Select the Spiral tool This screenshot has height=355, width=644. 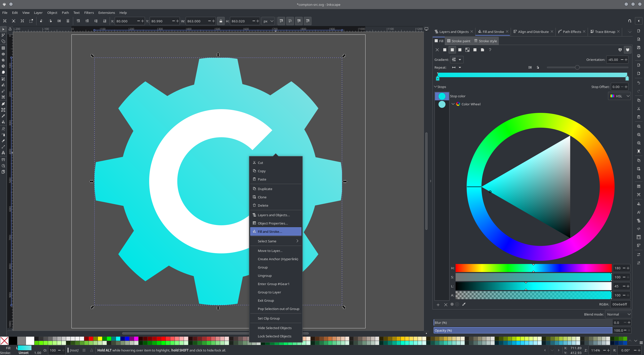(x=3, y=72)
